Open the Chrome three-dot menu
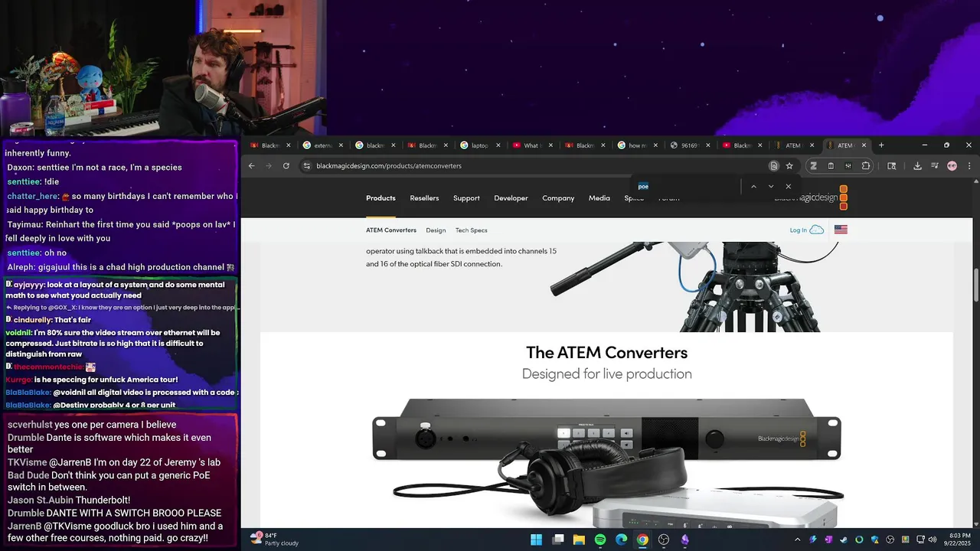Image resolution: width=980 pixels, height=551 pixels. (969, 166)
